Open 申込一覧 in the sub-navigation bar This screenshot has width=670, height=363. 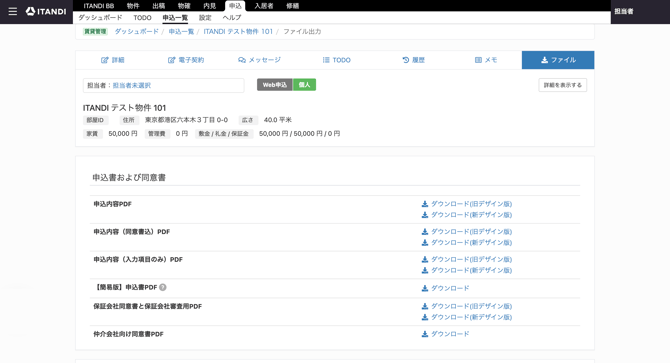click(x=175, y=18)
